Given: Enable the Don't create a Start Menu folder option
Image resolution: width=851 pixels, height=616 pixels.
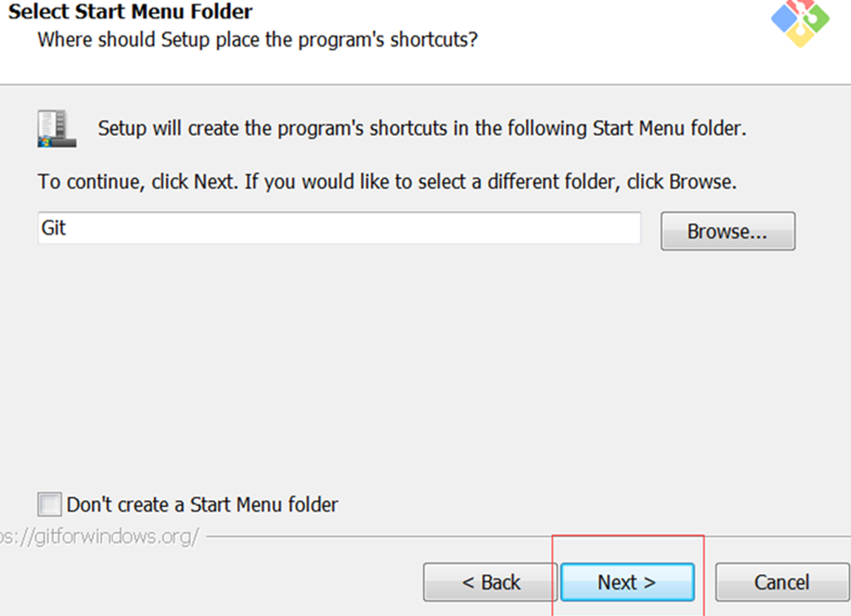Looking at the screenshot, I should click(49, 504).
